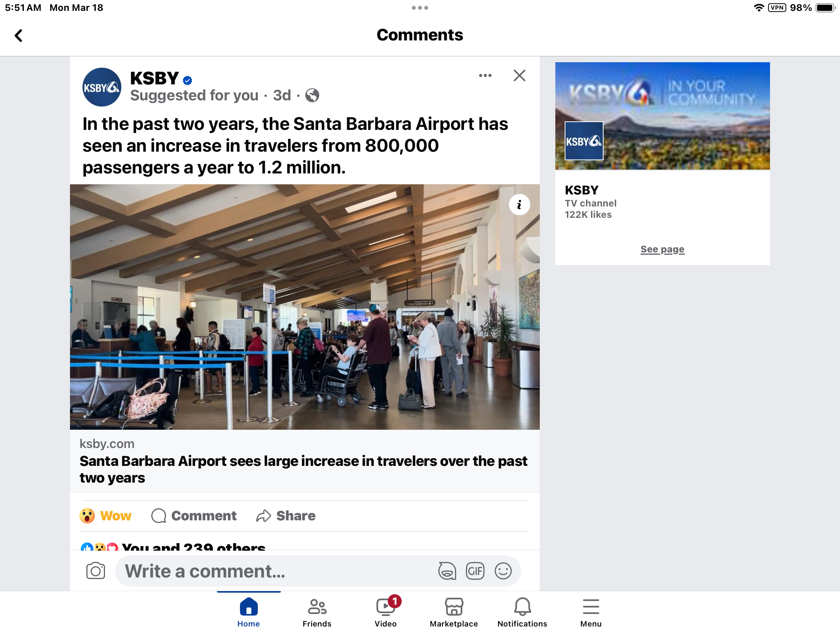Image resolution: width=840 pixels, height=630 pixels.
Task: Tap the camera icon in comment box
Action: click(x=96, y=570)
